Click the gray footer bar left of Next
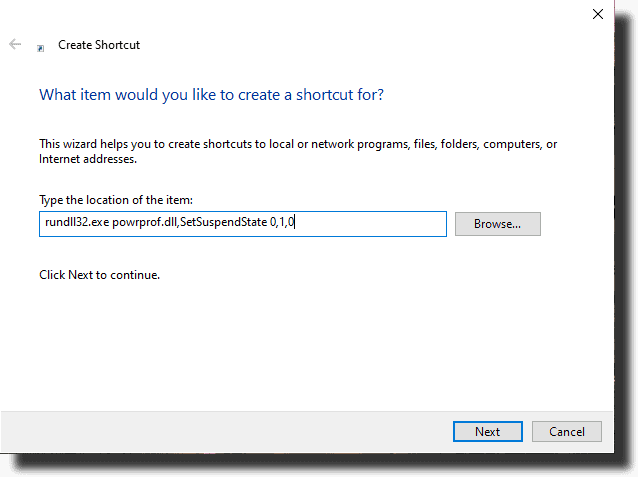This screenshot has height=477, width=638. click(224, 431)
